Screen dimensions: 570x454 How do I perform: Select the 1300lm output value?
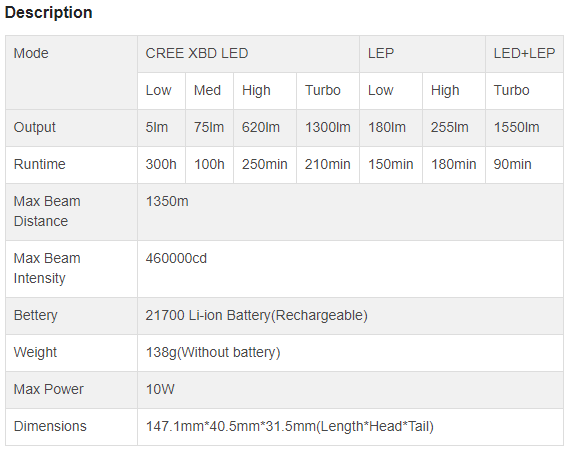(x=328, y=128)
